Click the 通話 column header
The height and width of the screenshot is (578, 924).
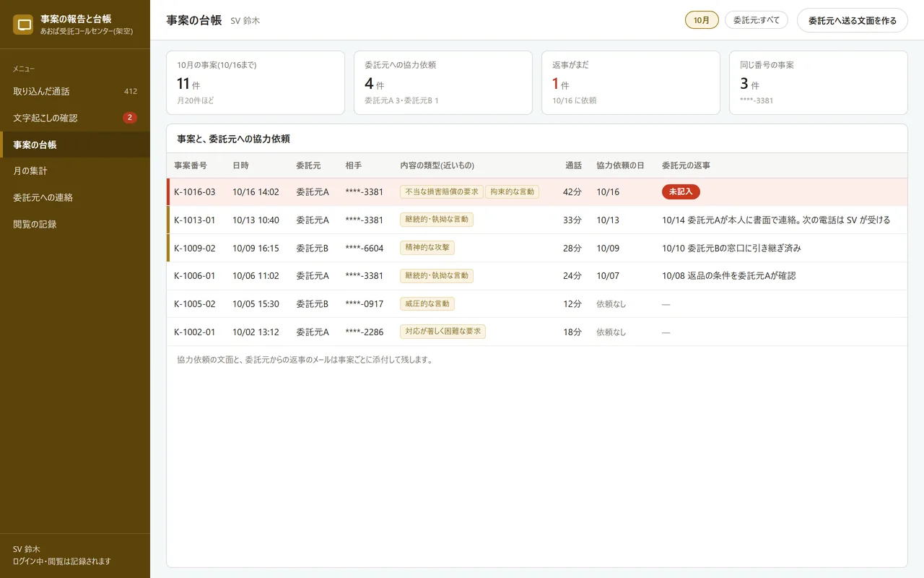point(573,165)
